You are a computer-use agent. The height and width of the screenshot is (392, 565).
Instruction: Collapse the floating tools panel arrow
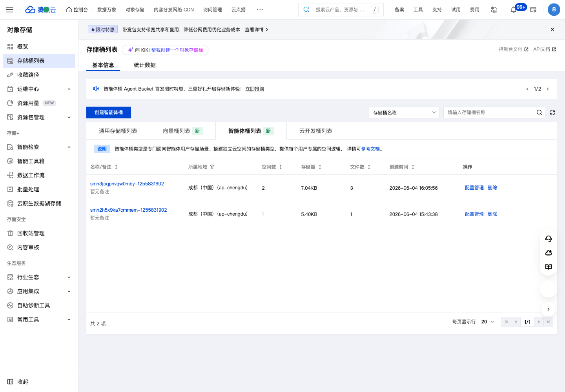[549, 309]
